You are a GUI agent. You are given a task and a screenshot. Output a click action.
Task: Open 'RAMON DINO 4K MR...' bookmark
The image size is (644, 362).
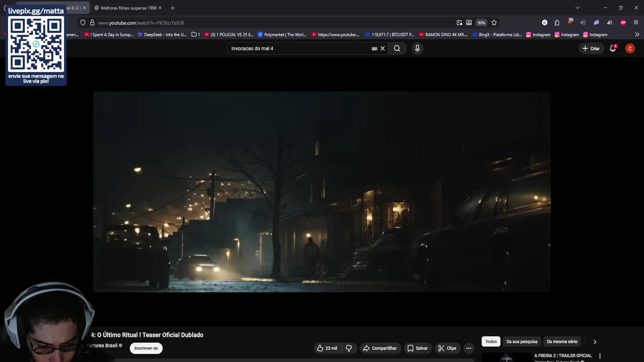pos(443,35)
